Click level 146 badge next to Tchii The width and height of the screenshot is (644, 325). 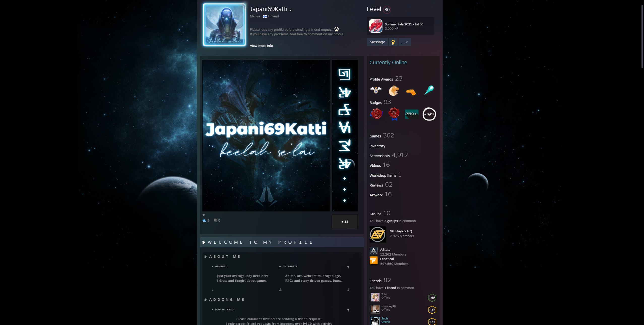click(x=432, y=298)
